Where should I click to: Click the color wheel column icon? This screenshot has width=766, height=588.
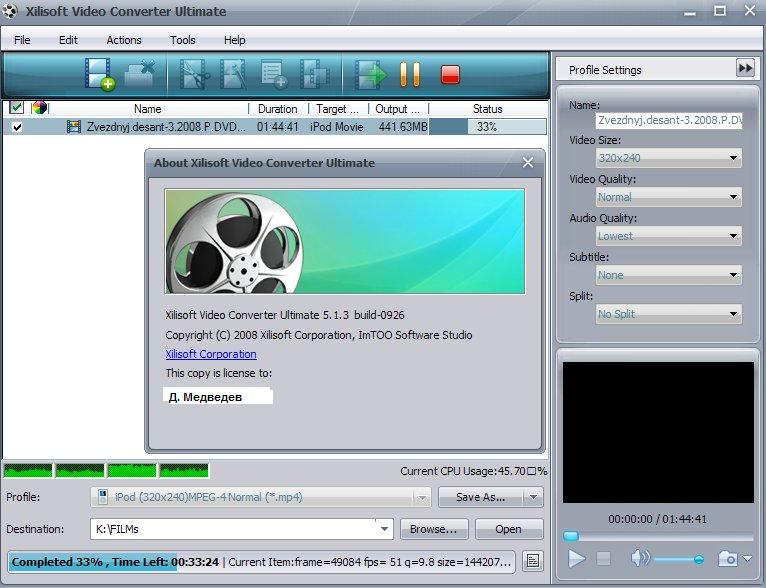(x=39, y=107)
